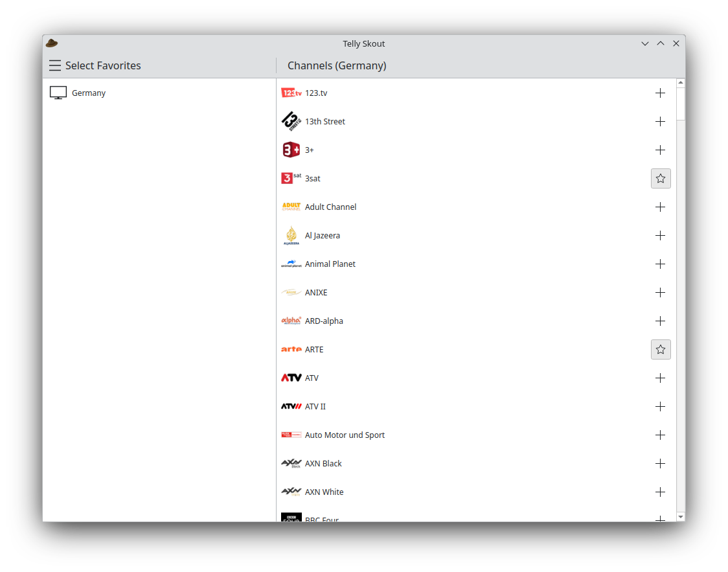The width and height of the screenshot is (728, 572).
Task: Add AXN Black to favorites
Action: click(x=660, y=464)
